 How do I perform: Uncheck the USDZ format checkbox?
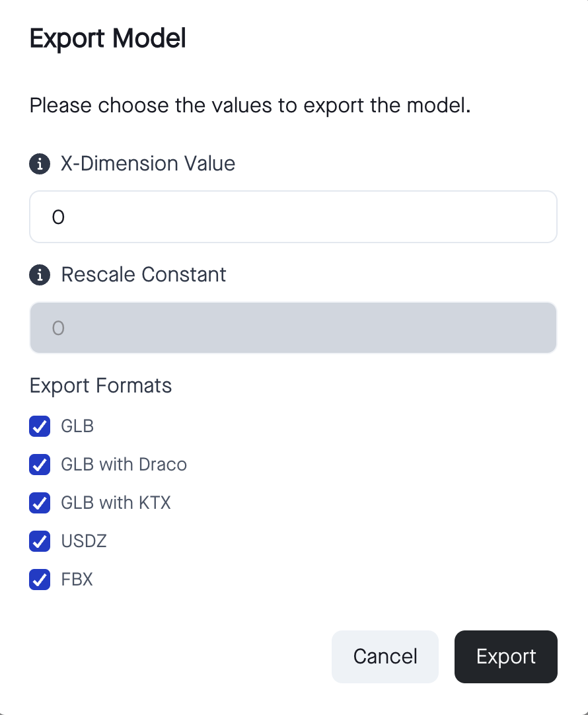click(40, 541)
